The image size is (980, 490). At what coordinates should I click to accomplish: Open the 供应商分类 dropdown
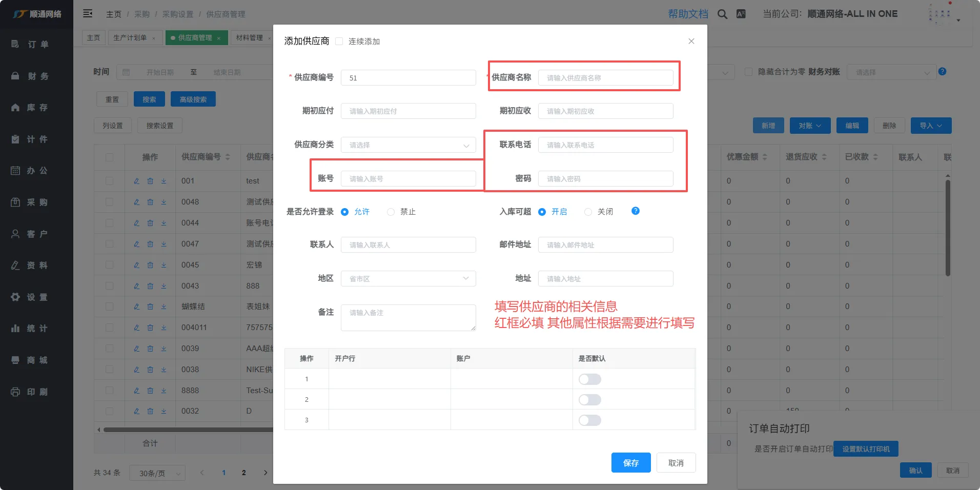(x=408, y=145)
